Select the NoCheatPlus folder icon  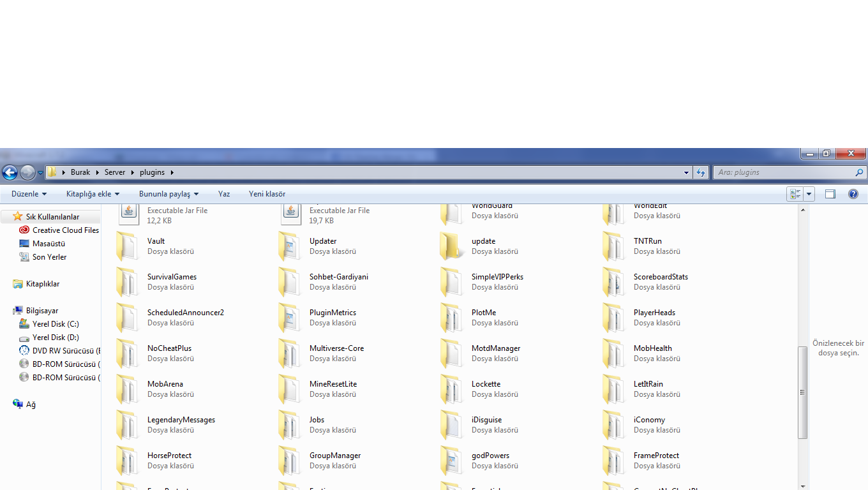[128, 353]
